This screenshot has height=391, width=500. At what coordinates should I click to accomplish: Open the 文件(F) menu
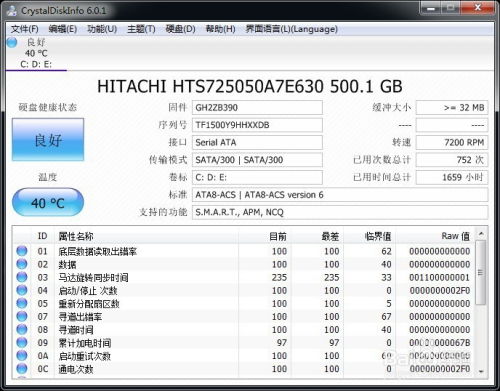(25, 29)
